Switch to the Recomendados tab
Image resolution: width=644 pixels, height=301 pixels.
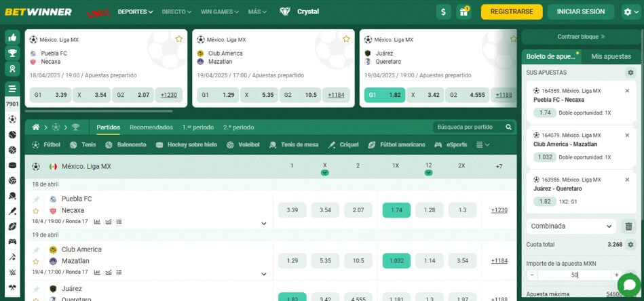tap(151, 127)
